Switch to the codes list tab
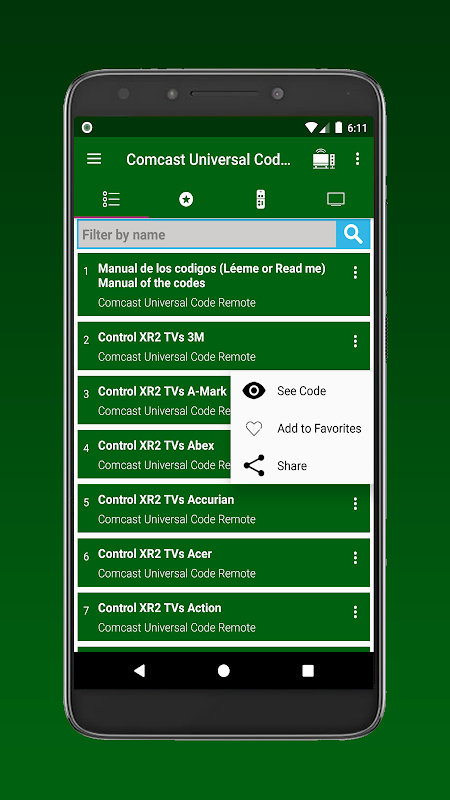Viewport: 450px width, 800px height. (x=111, y=199)
